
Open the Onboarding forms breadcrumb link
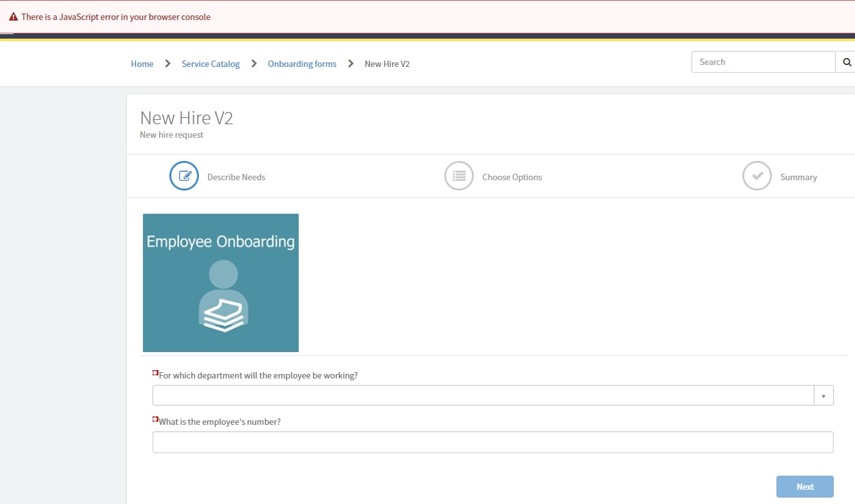pos(302,64)
